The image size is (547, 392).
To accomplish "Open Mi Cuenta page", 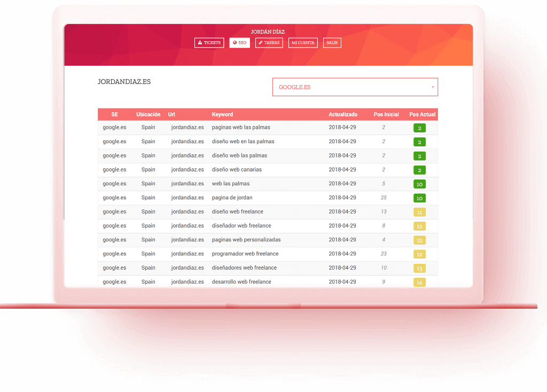I will tap(303, 43).
